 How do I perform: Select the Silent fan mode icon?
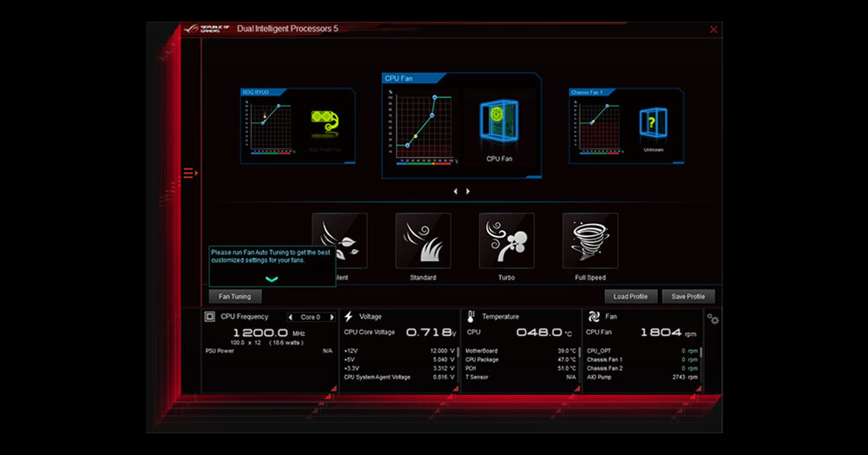click(x=339, y=241)
